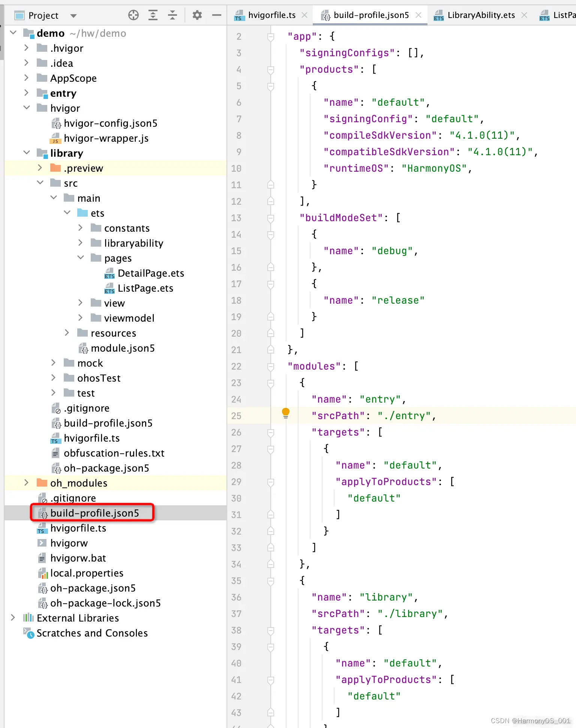Image resolution: width=576 pixels, height=728 pixels.
Task: Select the ohosTest folder
Action: (x=99, y=378)
